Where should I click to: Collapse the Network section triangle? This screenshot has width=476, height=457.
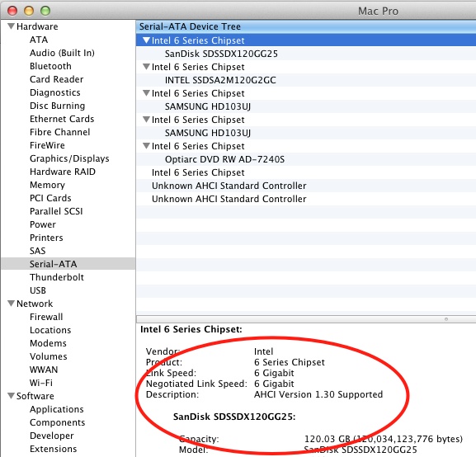[x=12, y=304]
